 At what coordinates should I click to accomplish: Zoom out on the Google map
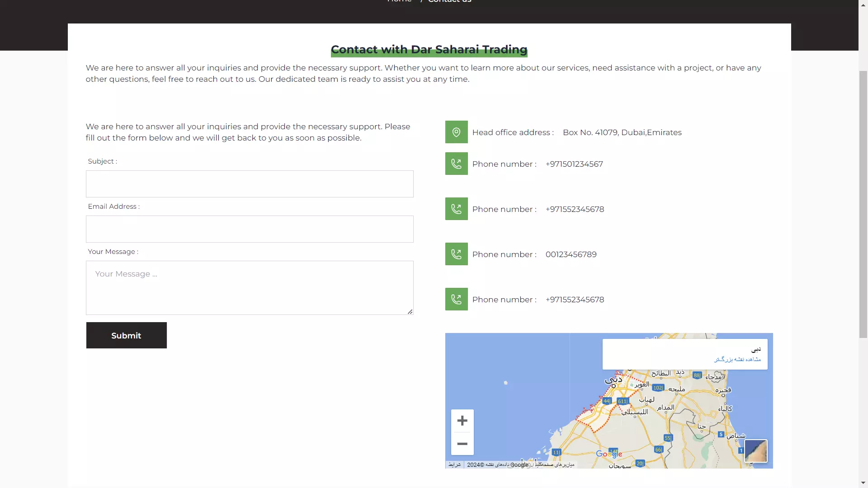pyautogui.click(x=462, y=444)
